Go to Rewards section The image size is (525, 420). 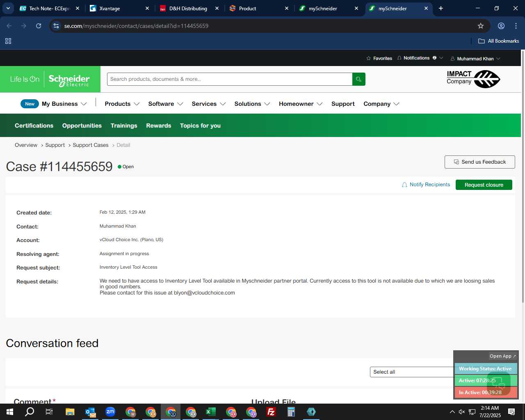coord(159,126)
